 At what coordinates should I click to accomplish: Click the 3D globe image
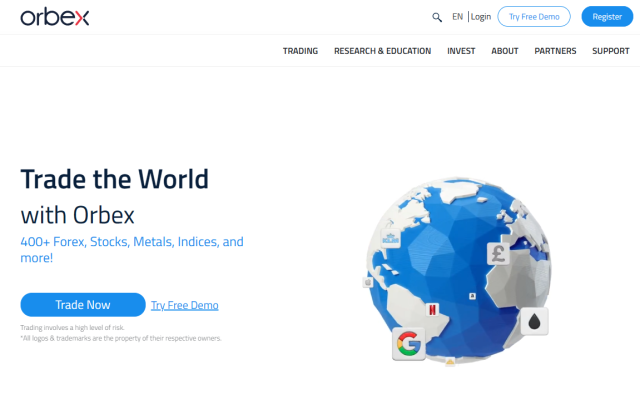(x=458, y=270)
